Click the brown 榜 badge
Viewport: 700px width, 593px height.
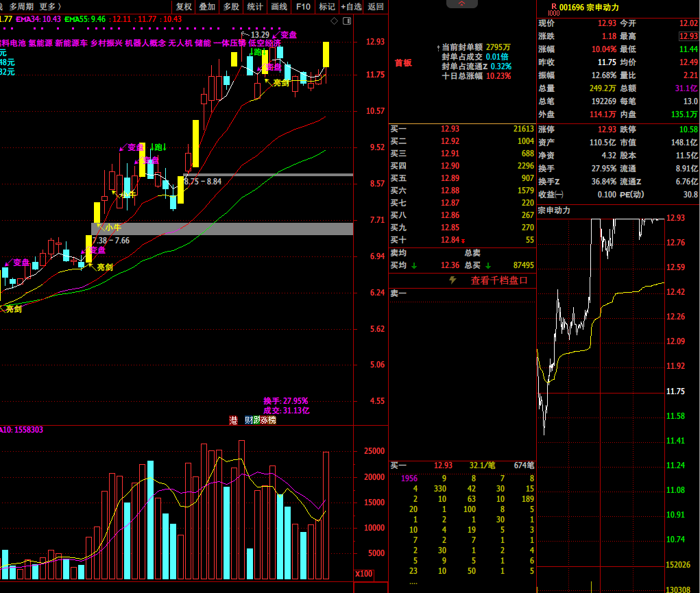coord(272,420)
